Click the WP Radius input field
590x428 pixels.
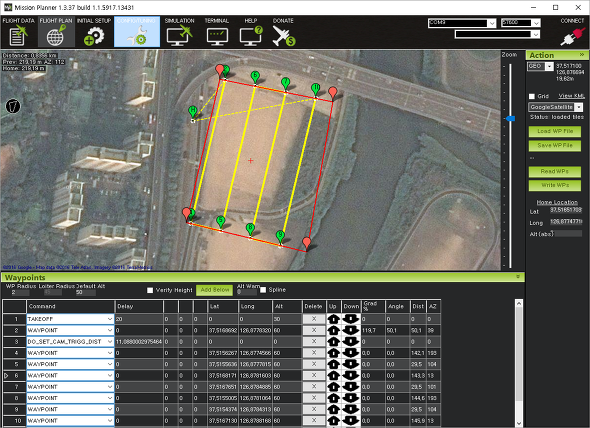[x=20, y=293]
